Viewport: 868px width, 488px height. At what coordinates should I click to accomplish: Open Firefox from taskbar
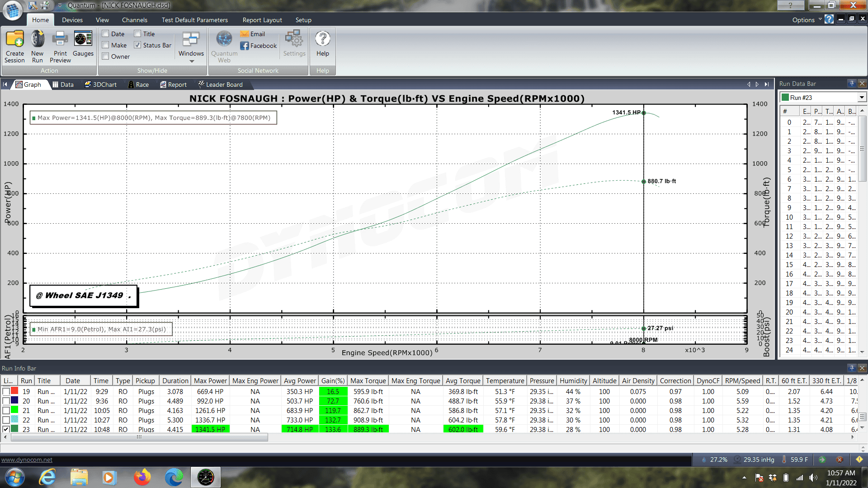tap(142, 478)
